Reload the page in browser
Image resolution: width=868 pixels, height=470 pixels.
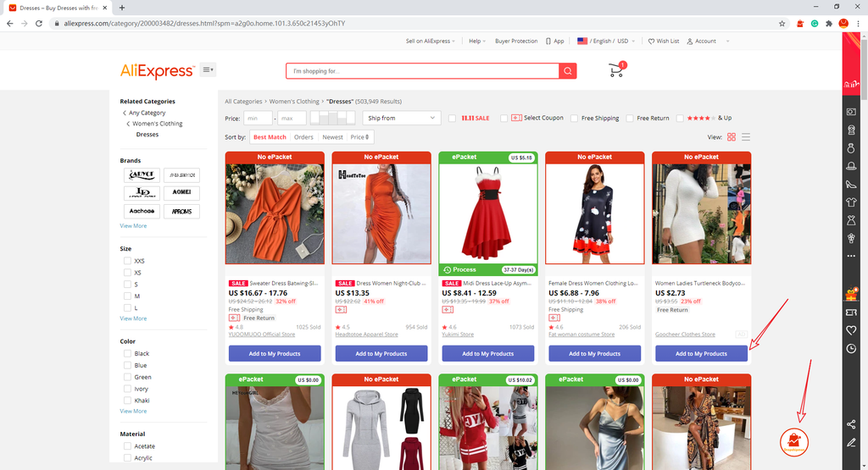39,23
